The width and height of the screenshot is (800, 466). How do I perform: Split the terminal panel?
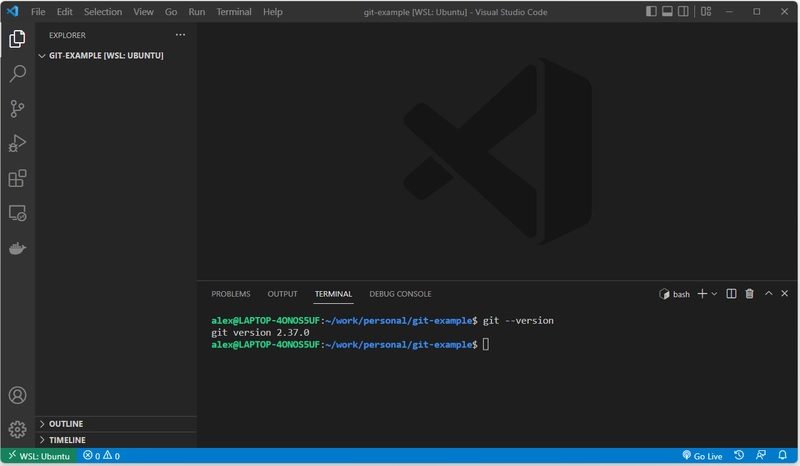pyautogui.click(x=731, y=293)
